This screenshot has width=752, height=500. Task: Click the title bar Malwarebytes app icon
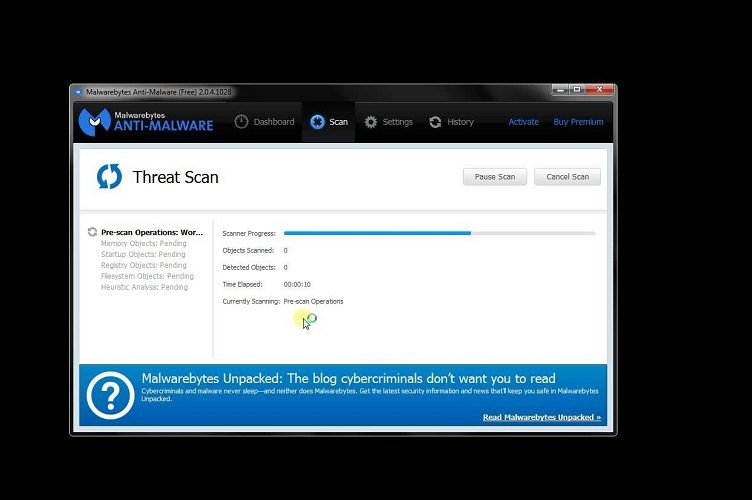coord(78,92)
